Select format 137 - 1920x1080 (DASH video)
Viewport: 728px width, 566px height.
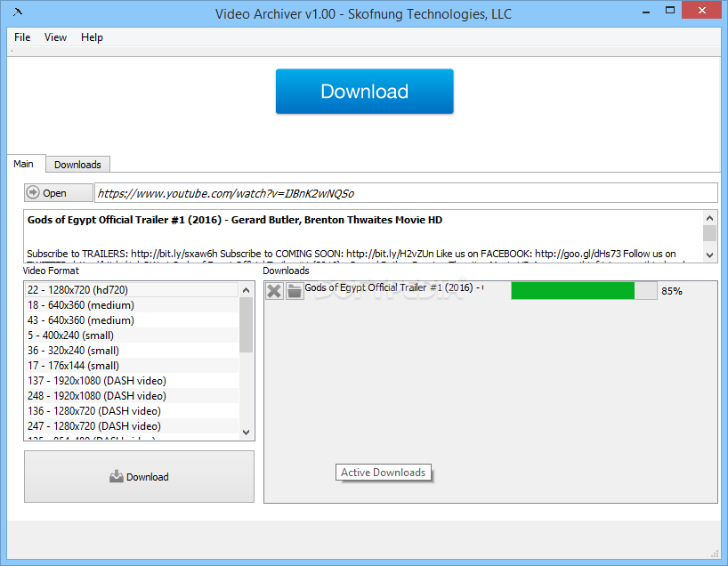click(132, 380)
